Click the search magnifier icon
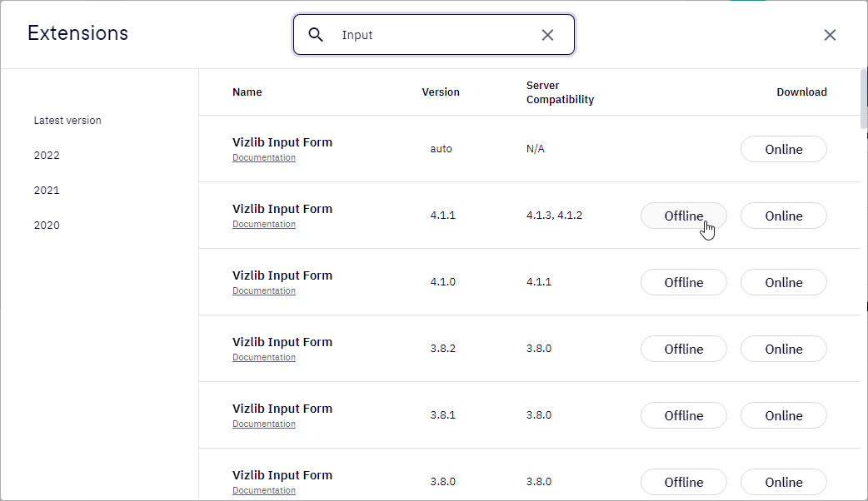 [x=316, y=35]
